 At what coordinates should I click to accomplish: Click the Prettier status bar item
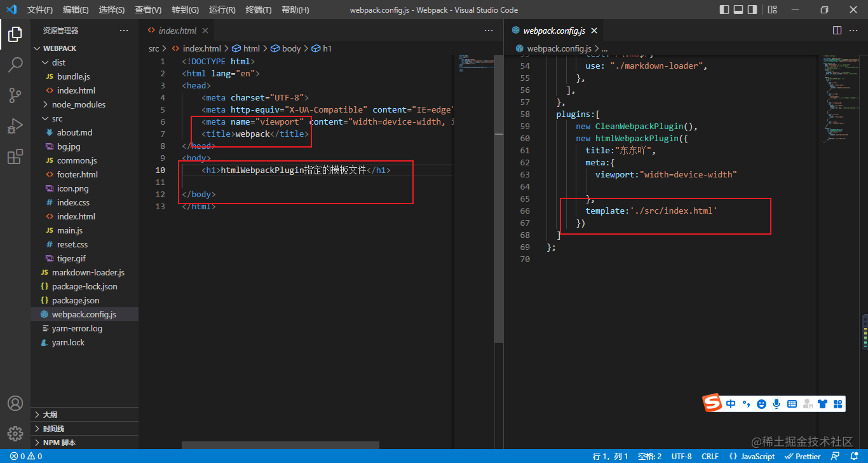pyautogui.click(x=803, y=456)
